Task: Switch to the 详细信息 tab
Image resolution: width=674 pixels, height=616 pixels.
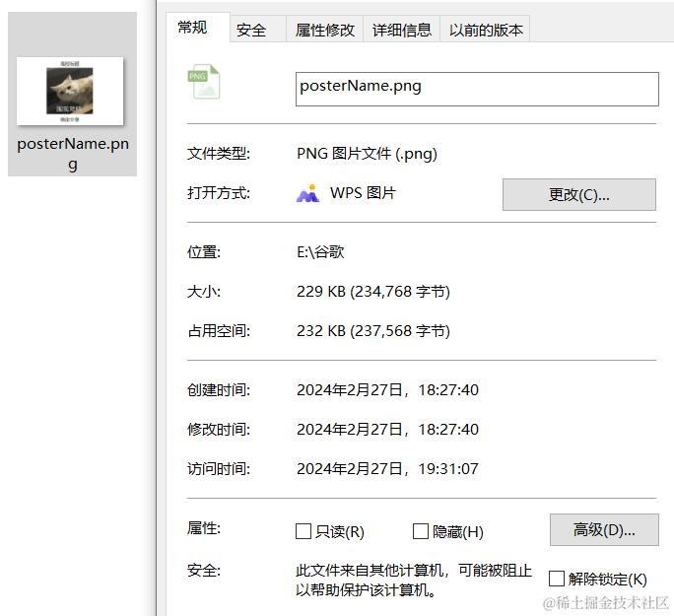Action: pyautogui.click(x=402, y=31)
